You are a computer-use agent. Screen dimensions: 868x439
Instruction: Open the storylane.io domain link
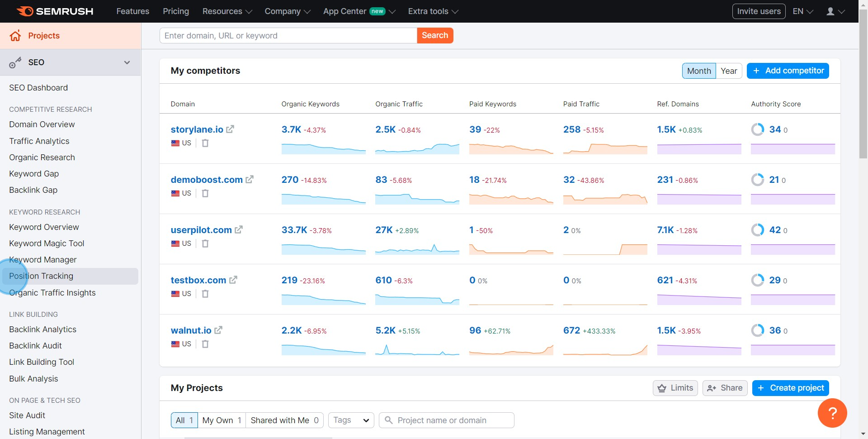[x=197, y=129]
